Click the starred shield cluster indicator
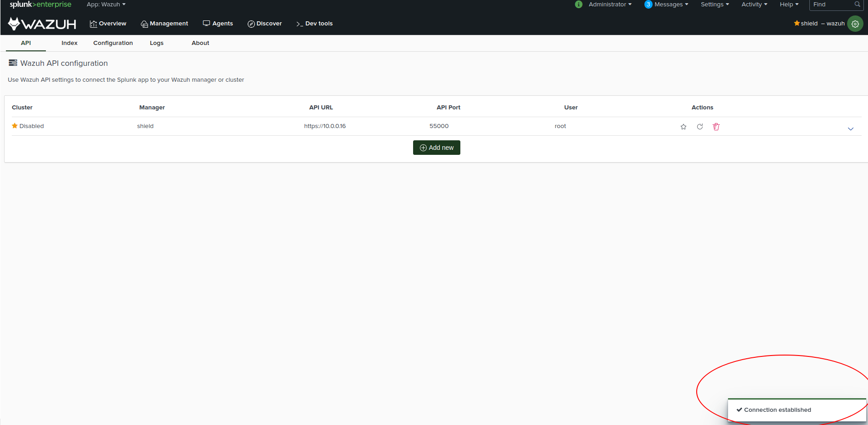868x425 pixels. pyautogui.click(x=797, y=23)
